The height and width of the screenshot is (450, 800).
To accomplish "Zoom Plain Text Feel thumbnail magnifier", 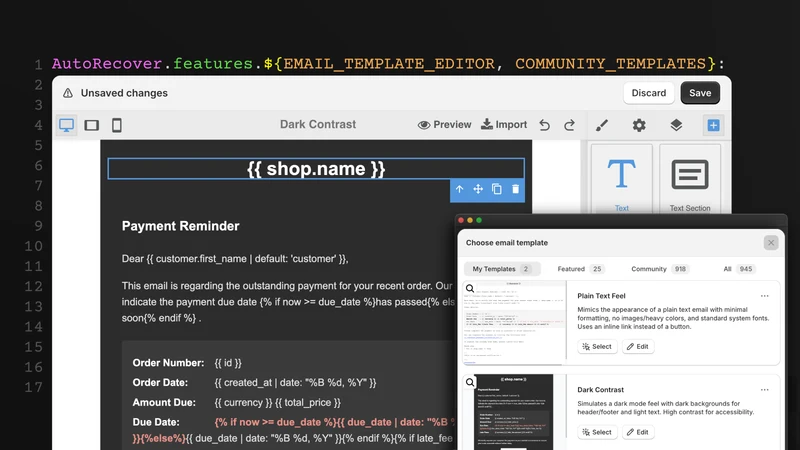I will click(x=470, y=289).
